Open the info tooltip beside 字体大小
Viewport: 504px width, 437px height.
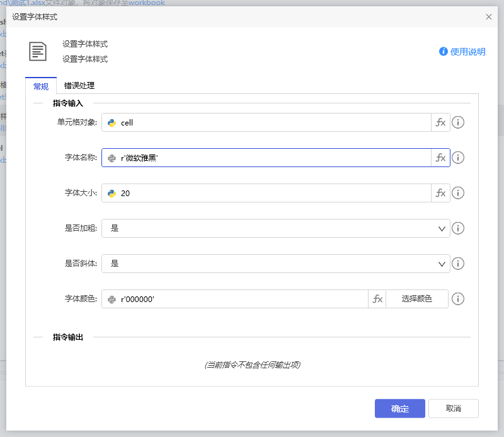coord(458,193)
